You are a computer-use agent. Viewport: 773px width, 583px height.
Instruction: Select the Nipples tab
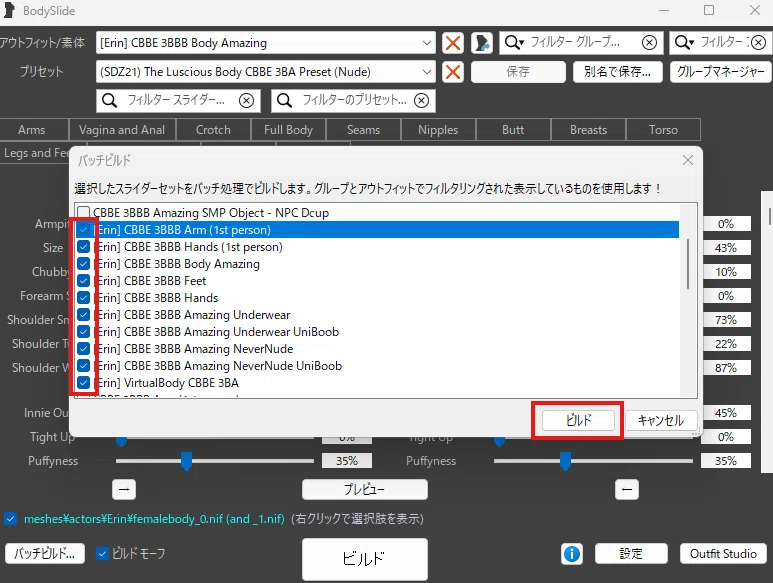pos(438,130)
